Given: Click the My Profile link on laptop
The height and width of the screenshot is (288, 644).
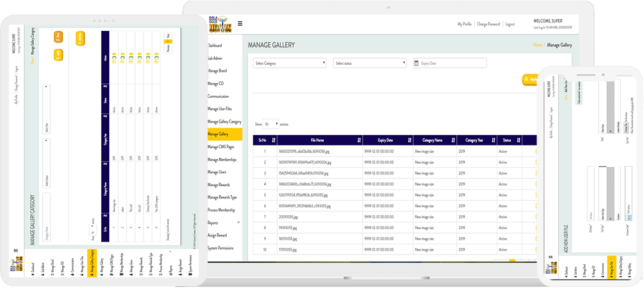Looking at the screenshot, I should (464, 24).
